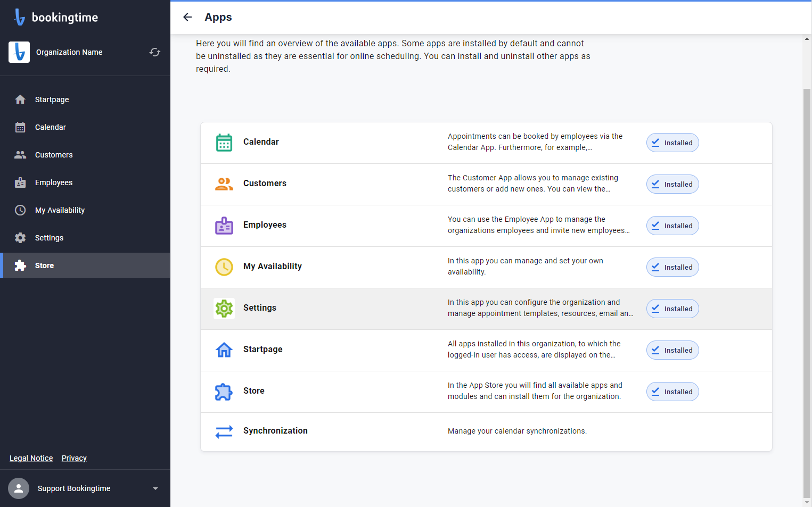Click the user avatar icon at the bottom
The image size is (812, 507).
pyautogui.click(x=19, y=488)
